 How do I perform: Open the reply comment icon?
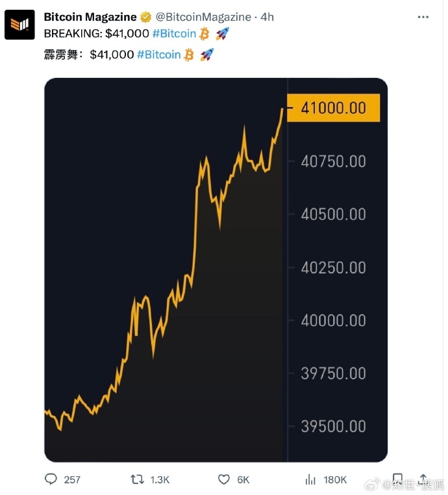51,479
